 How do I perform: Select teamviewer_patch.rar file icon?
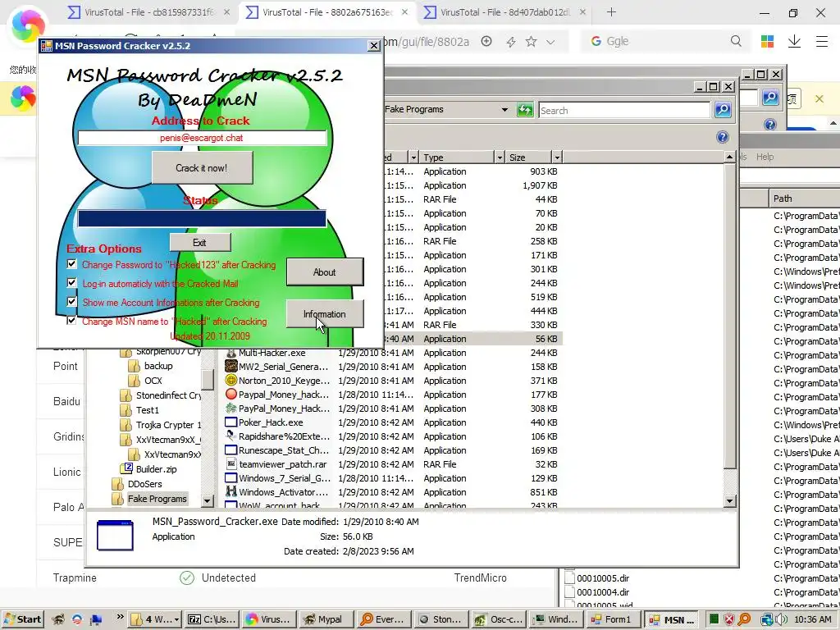231,464
